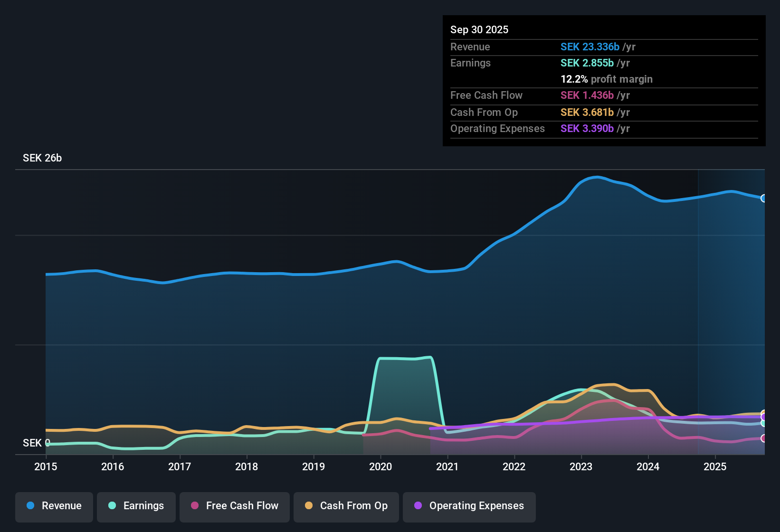This screenshot has height=532, width=780.
Task: Click the pink Free Cash Flow legend dot
Action: pos(194,506)
